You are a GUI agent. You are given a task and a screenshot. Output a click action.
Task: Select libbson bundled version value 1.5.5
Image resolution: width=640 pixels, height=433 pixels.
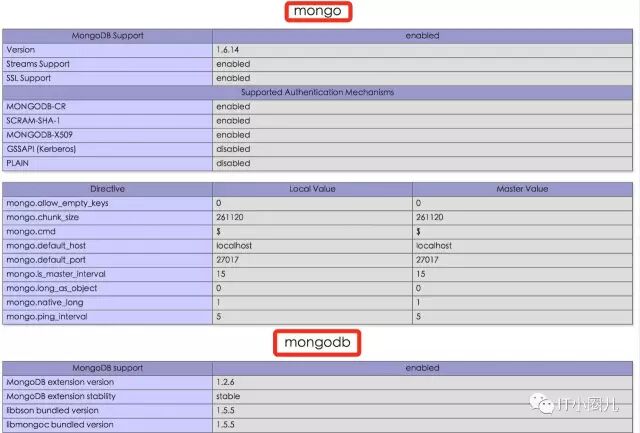click(225, 411)
